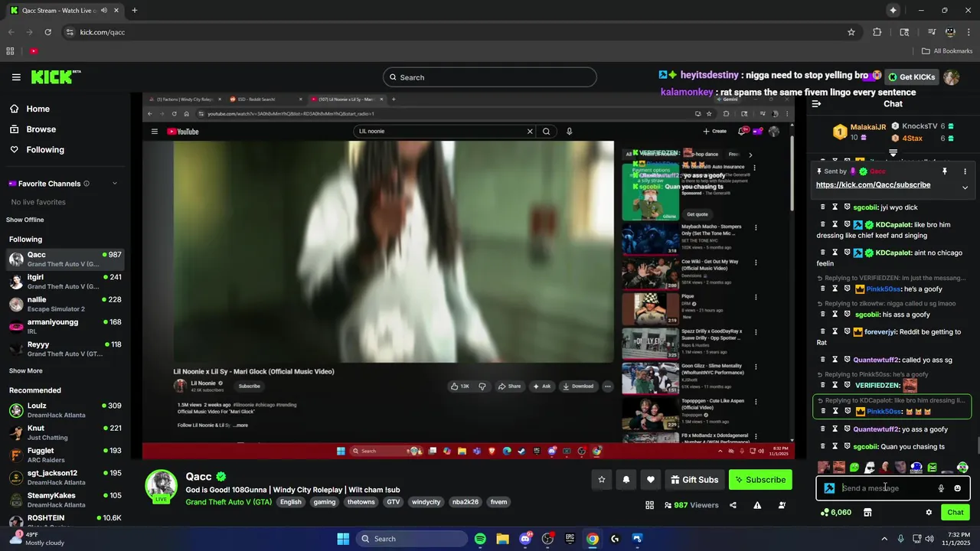The width and height of the screenshot is (980, 551).
Task: Collapse the Favorite Channels section
Action: (115, 184)
